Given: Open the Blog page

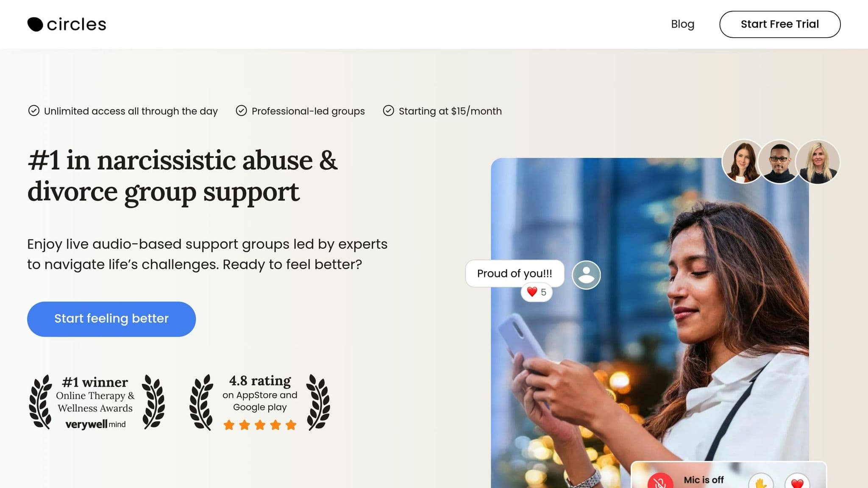Looking at the screenshot, I should click(682, 24).
